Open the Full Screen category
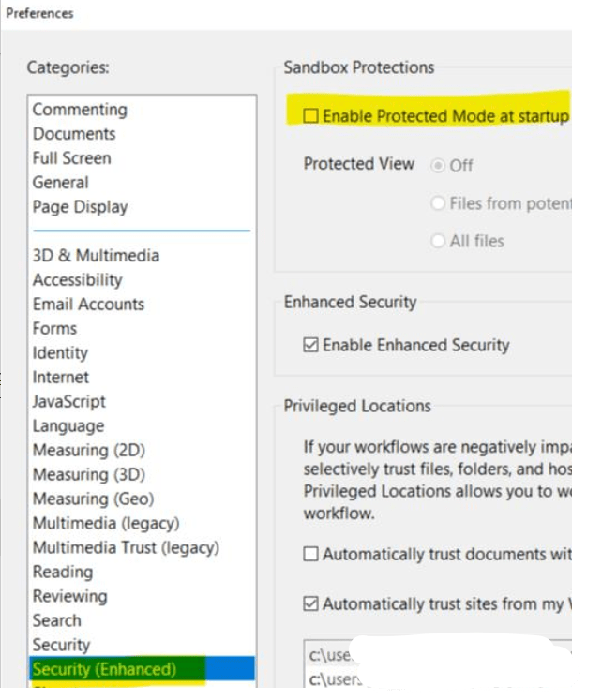 pos(71,158)
